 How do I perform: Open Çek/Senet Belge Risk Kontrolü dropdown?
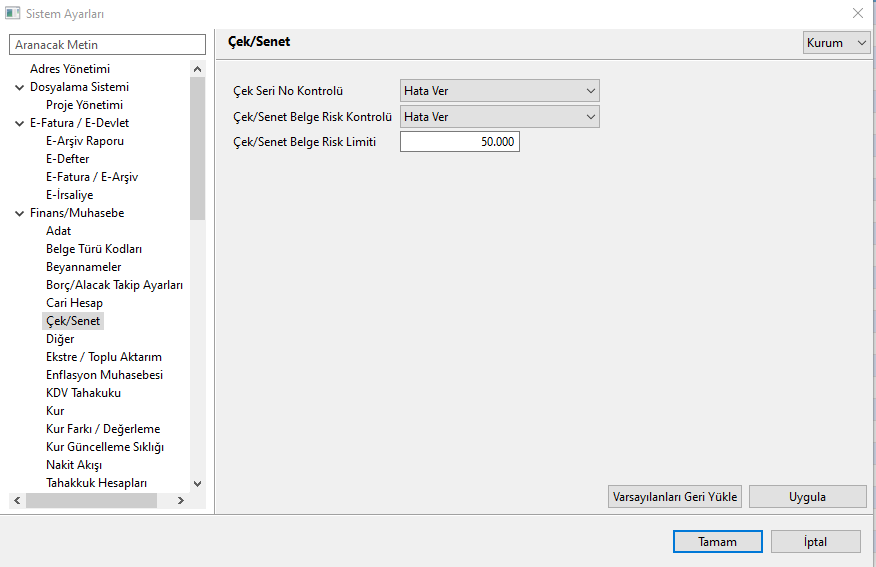click(499, 117)
